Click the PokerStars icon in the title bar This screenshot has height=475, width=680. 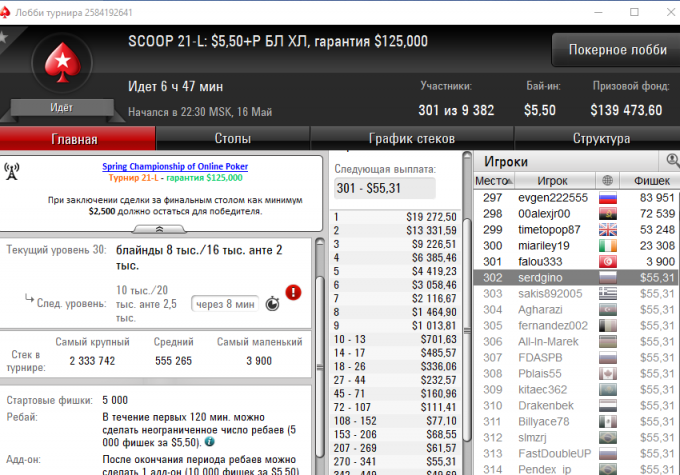(x=5, y=12)
